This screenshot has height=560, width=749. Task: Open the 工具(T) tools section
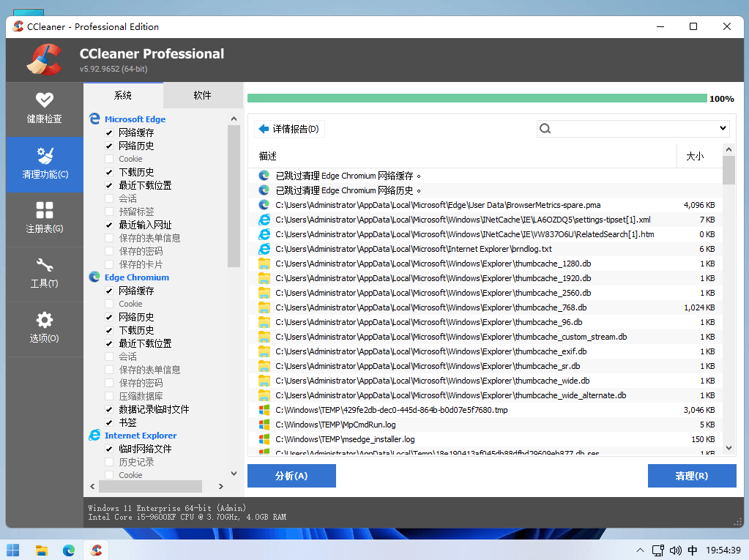tap(45, 274)
